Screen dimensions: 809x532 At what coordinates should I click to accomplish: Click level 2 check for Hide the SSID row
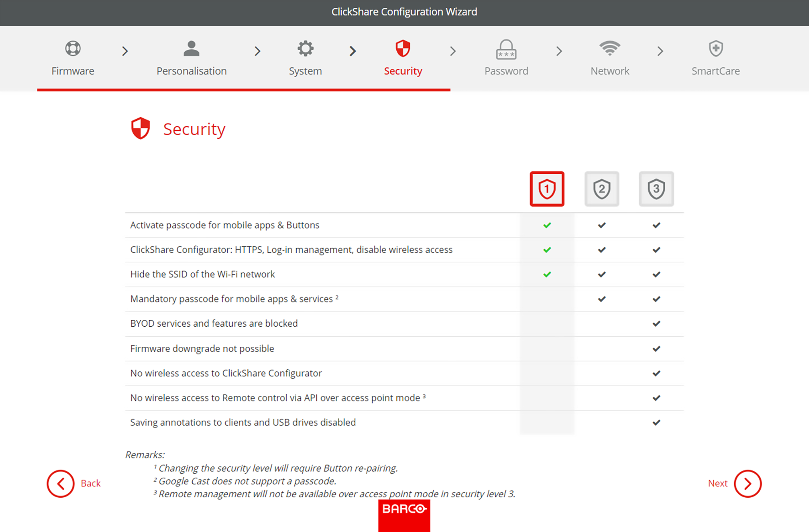[x=602, y=274]
